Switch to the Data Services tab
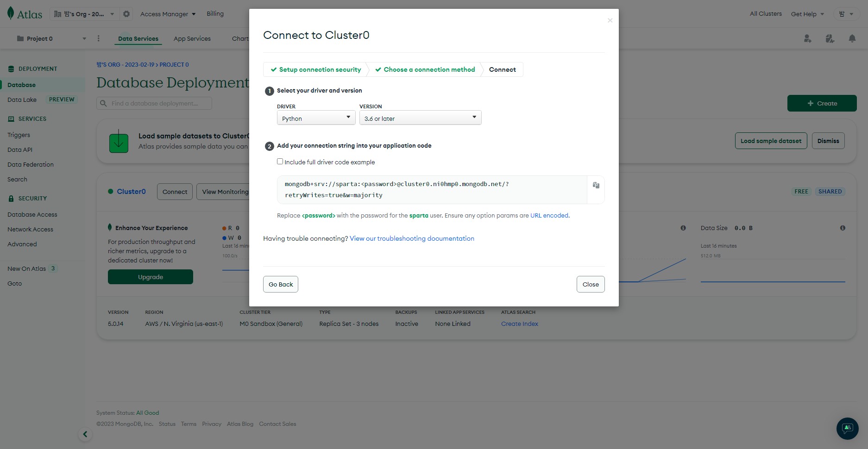Viewport: 868px width, 449px height. (138, 38)
